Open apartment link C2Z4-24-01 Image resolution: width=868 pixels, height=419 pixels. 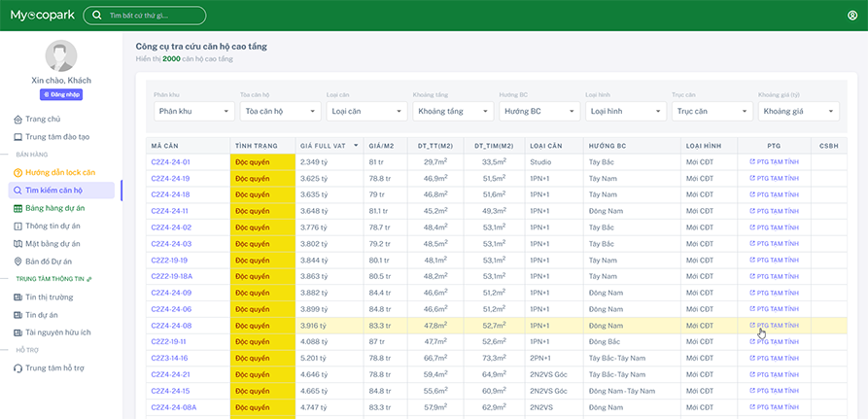pyautogui.click(x=171, y=161)
